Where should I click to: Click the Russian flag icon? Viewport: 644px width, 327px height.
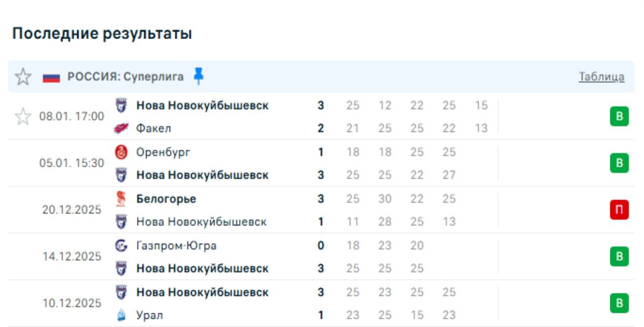coord(51,77)
